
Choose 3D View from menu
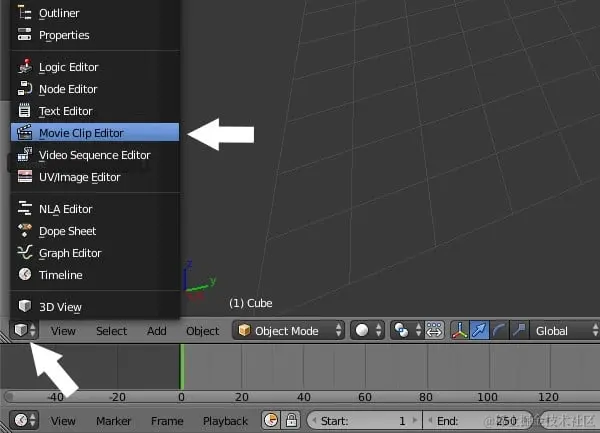point(95,307)
